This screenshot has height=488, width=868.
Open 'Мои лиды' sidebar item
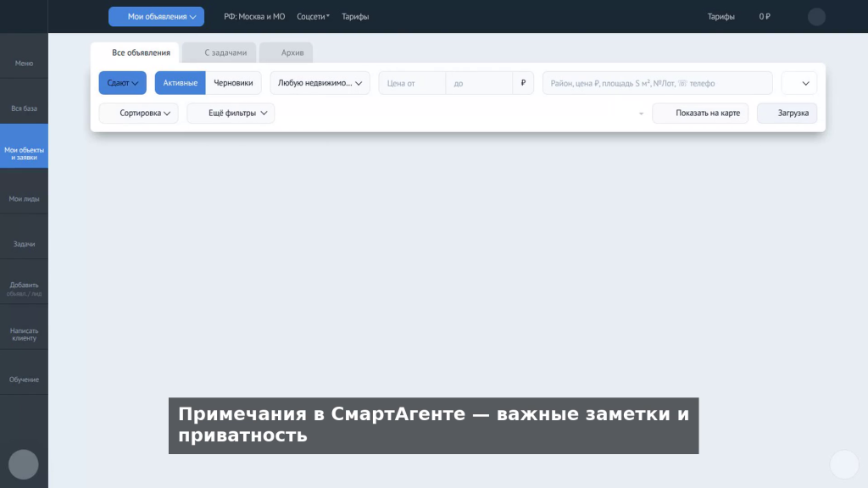[x=24, y=191]
